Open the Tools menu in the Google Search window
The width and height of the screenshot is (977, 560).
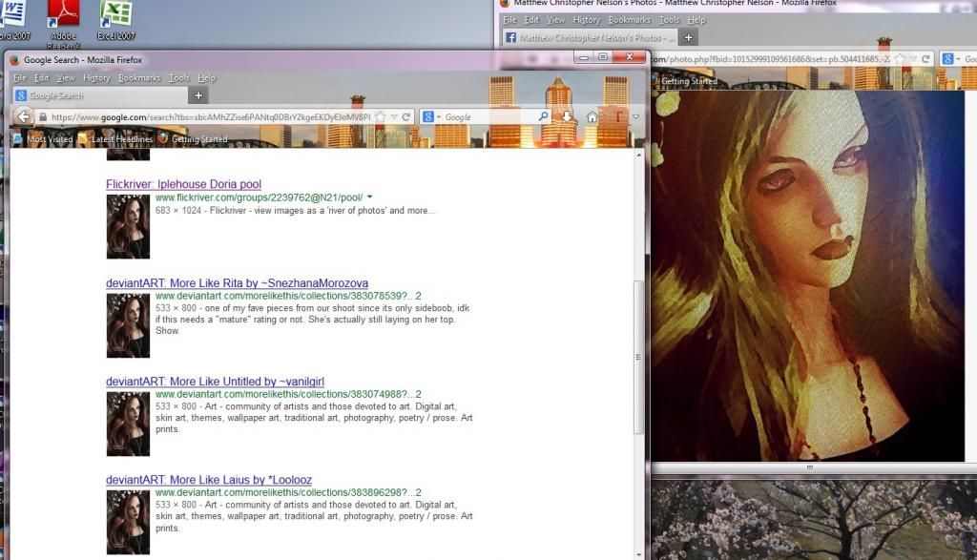pyautogui.click(x=179, y=78)
